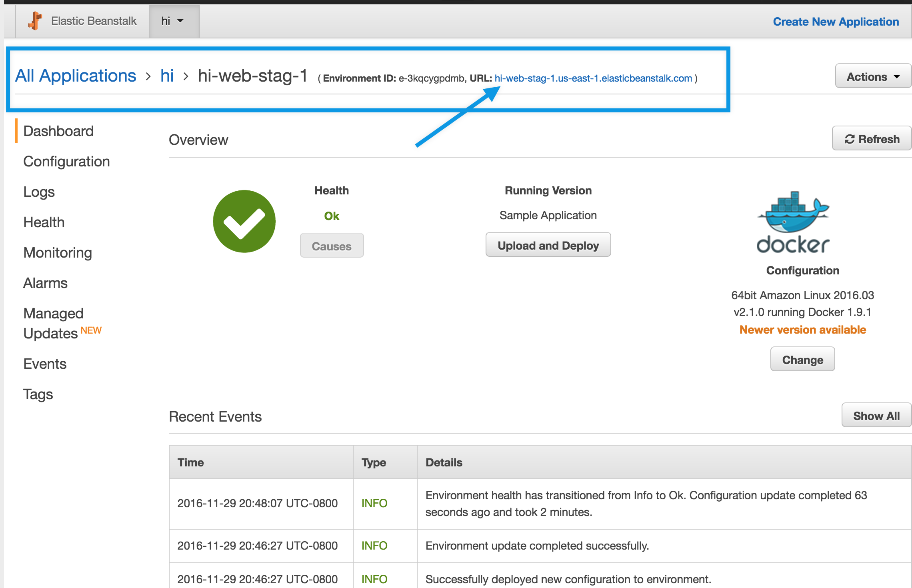Viewport: 912px width, 588px height.
Task: Go to the Logs sidebar page
Action: click(39, 192)
